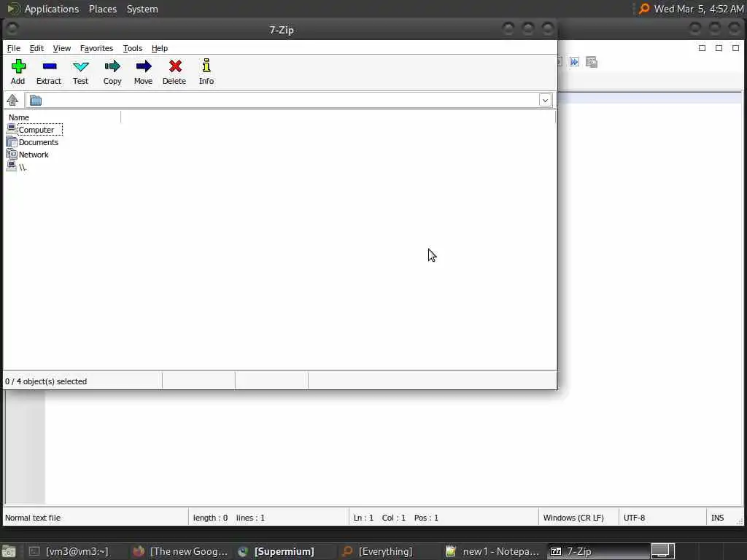The image size is (747, 560).
Task: Click the show desktop icon in taskbar corner
Action: 9,552
